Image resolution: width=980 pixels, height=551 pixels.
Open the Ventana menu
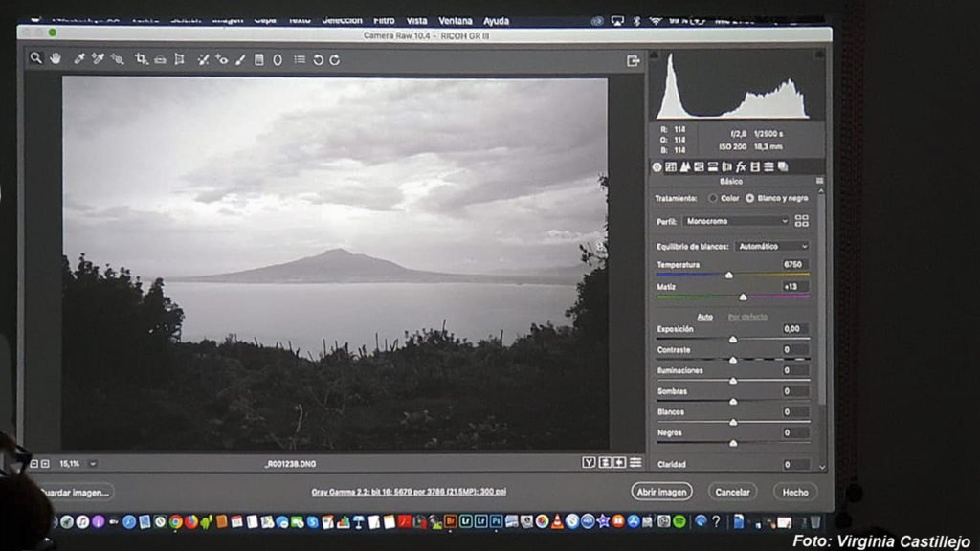[455, 20]
